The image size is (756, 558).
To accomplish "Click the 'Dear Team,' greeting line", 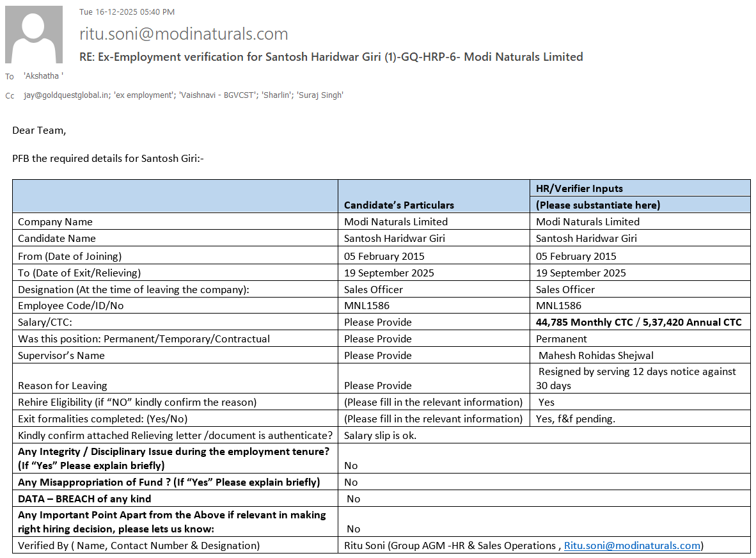I will pyautogui.click(x=39, y=131).
